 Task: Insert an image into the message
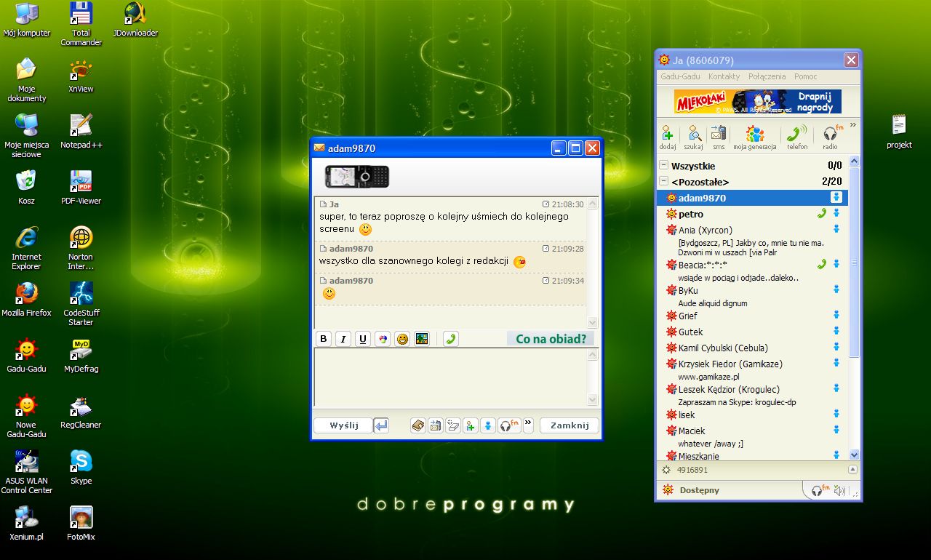click(x=421, y=338)
